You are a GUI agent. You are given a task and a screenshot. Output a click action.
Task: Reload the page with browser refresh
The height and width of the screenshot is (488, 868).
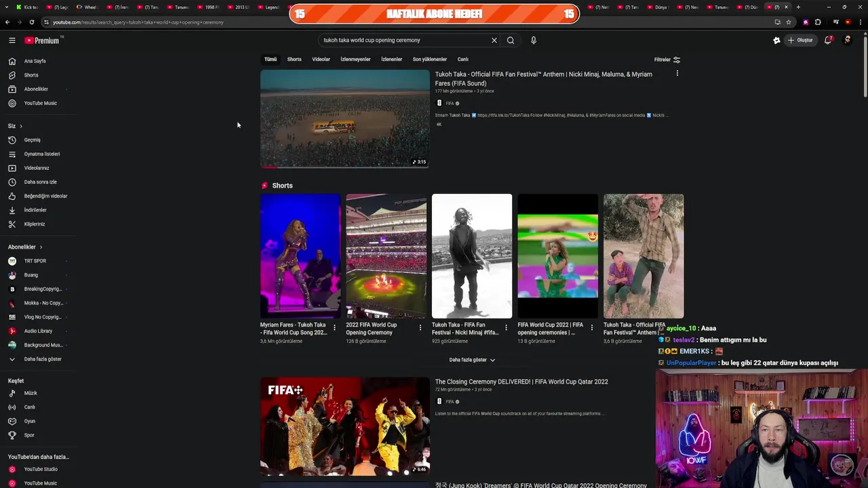32,22
